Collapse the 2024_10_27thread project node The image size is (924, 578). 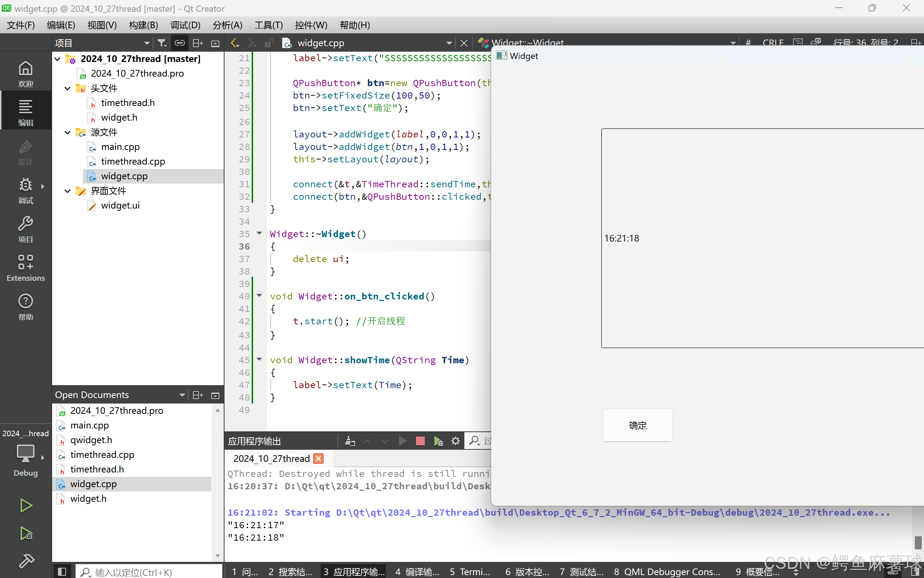58,59
